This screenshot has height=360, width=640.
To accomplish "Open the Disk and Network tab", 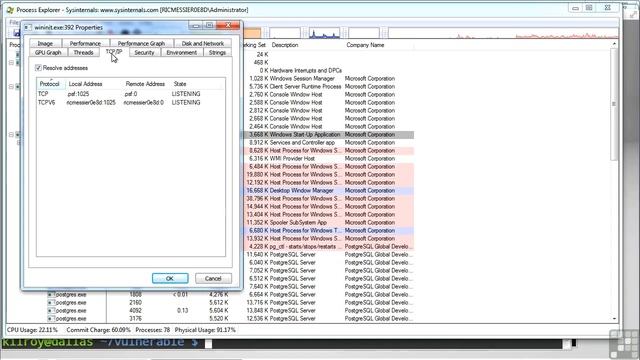I will coord(203,43).
